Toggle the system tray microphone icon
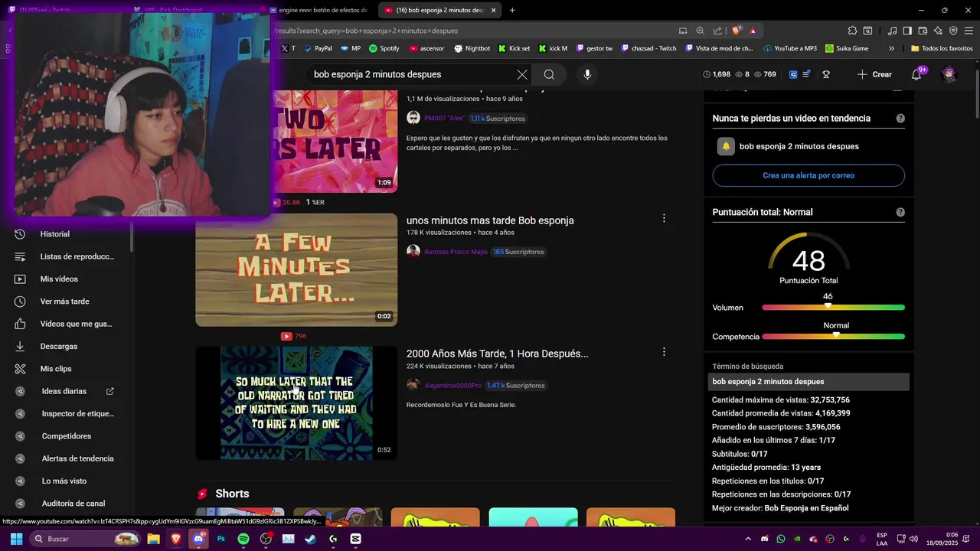980x551 pixels. point(863,539)
